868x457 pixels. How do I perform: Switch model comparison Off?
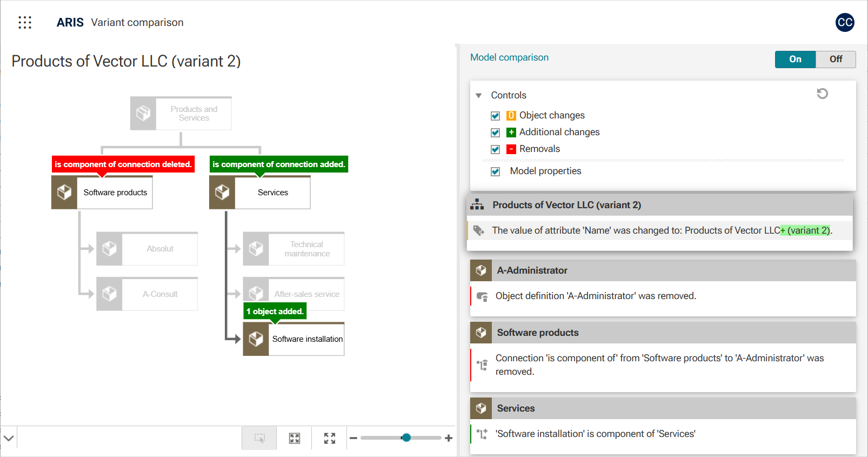[x=836, y=59]
